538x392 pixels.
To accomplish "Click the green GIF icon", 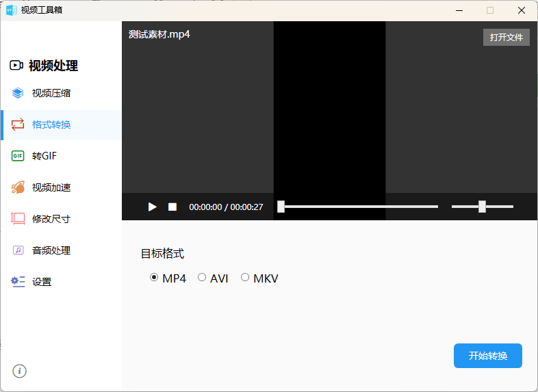I will (x=18, y=156).
